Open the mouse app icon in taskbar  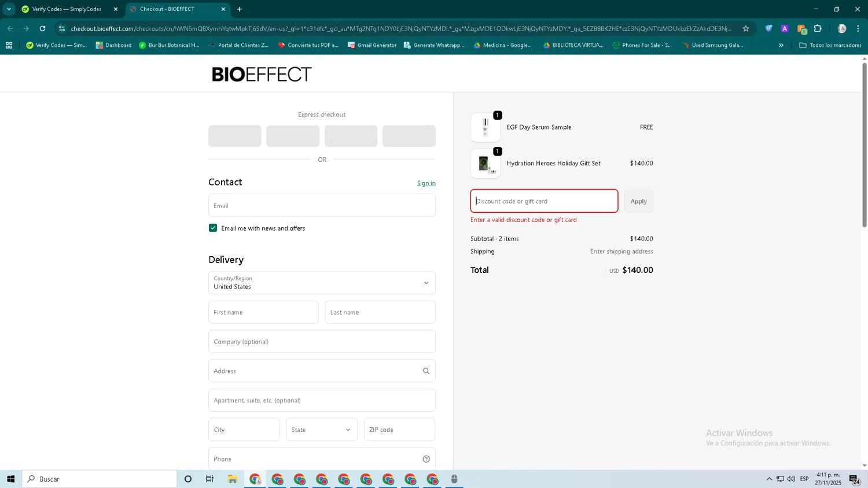pyautogui.click(x=454, y=479)
